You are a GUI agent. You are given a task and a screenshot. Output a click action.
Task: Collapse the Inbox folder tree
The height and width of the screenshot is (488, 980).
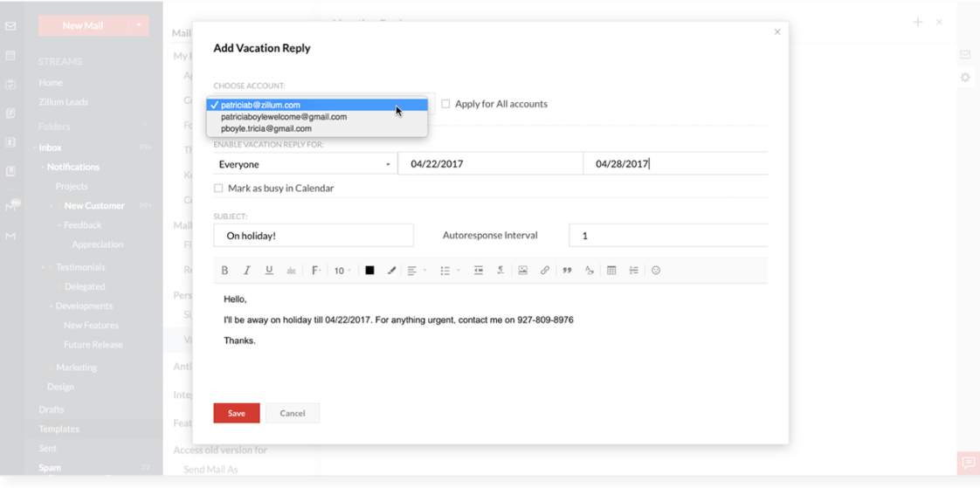(34, 148)
